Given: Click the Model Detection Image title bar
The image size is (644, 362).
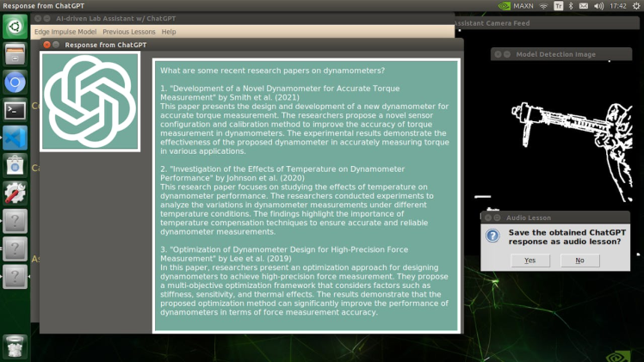Looking at the screenshot, I should 561,54.
